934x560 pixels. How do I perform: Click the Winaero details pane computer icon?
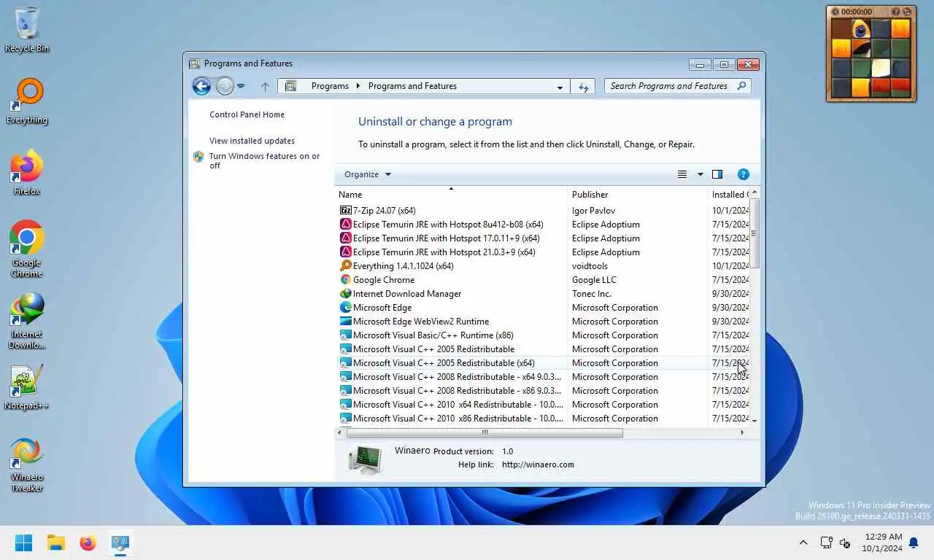[366, 459]
